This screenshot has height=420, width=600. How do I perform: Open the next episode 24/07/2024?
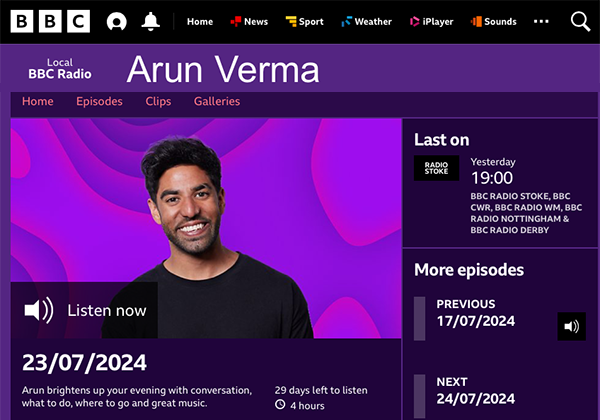tap(476, 391)
